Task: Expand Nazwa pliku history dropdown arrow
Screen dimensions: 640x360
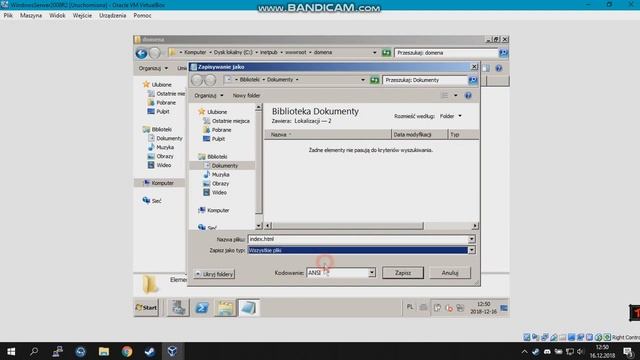Action: point(471,239)
